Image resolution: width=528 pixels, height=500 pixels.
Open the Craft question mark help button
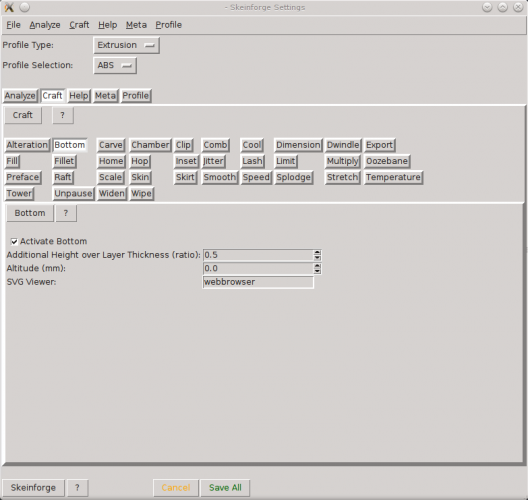(63, 115)
